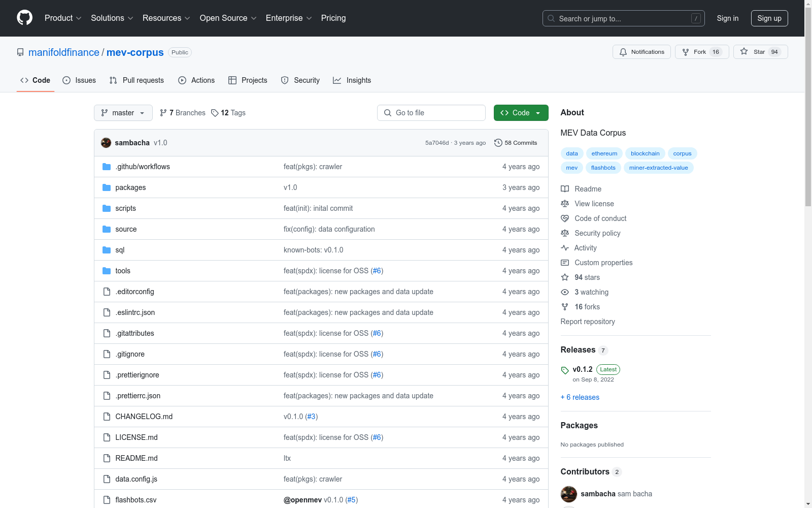Screen dimensions: 812x508
Task: Open the Product menu dropdown
Action: [x=63, y=18]
